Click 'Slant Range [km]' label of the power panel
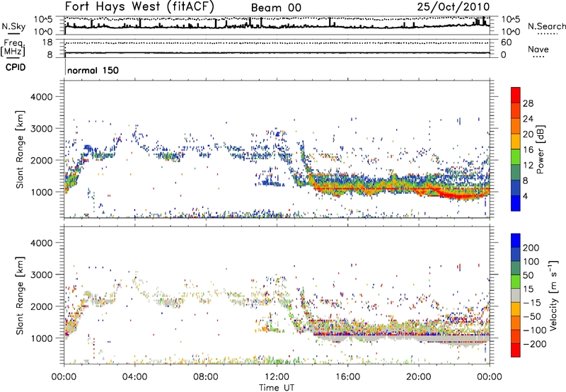This screenshot has width=566, height=392. pos(20,149)
